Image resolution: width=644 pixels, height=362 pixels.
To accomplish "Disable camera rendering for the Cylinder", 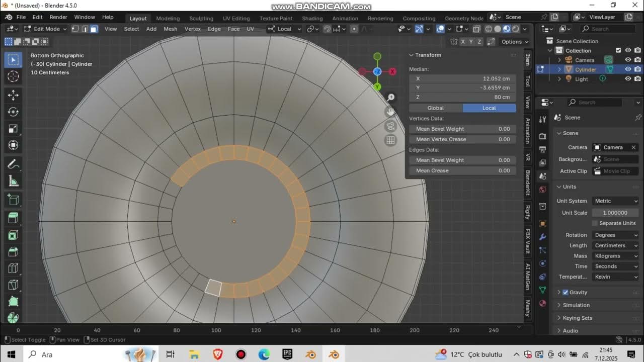I will click(x=637, y=69).
